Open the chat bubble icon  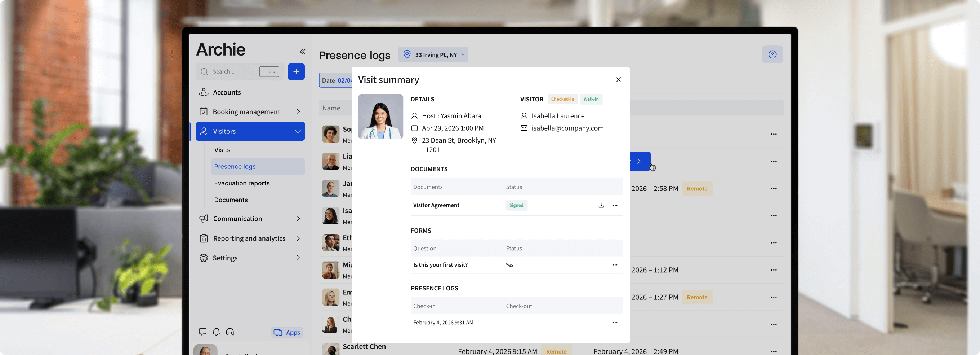click(202, 332)
